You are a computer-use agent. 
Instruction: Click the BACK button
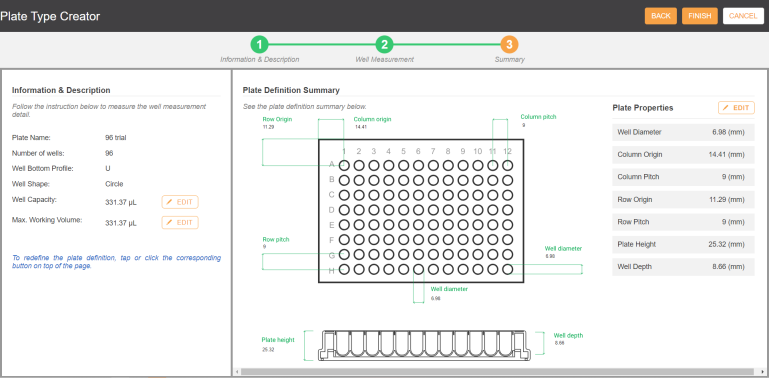click(x=661, y=16)
